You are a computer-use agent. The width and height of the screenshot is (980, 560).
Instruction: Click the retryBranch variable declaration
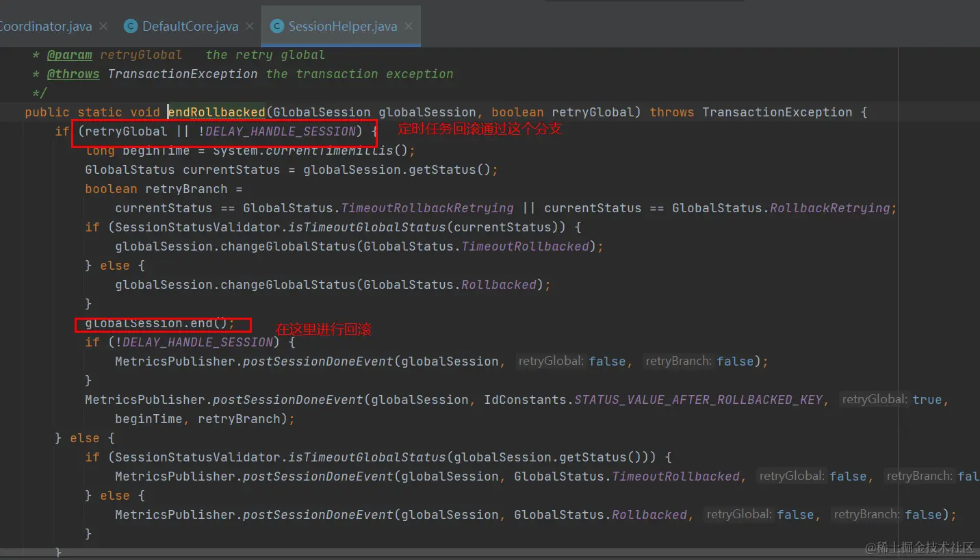(187, 189)
